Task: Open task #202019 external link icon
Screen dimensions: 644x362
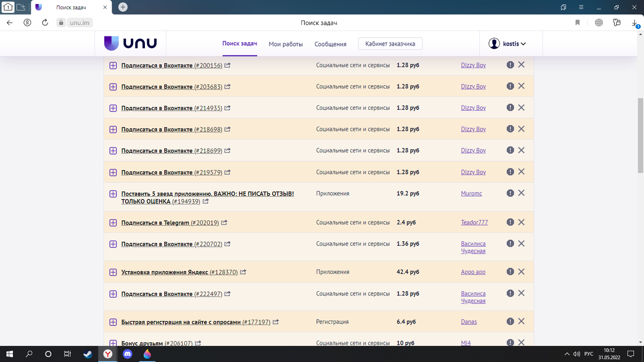Action: coord(224,223)
